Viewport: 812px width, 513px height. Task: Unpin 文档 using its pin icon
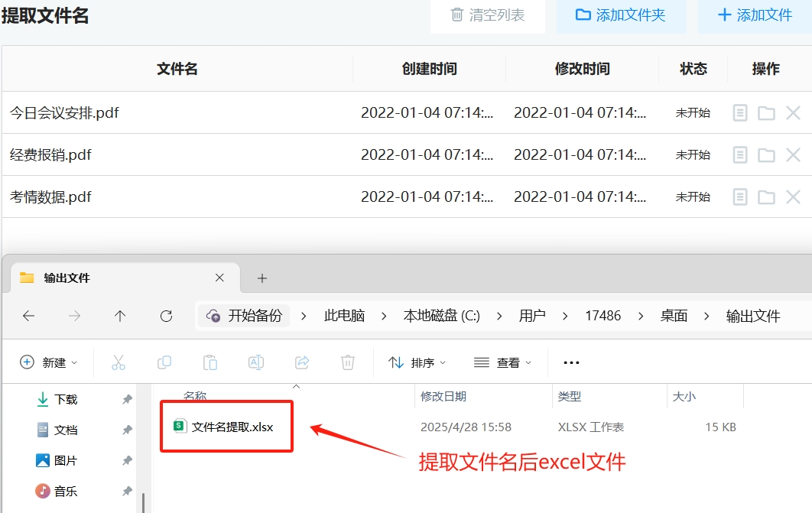127,430
